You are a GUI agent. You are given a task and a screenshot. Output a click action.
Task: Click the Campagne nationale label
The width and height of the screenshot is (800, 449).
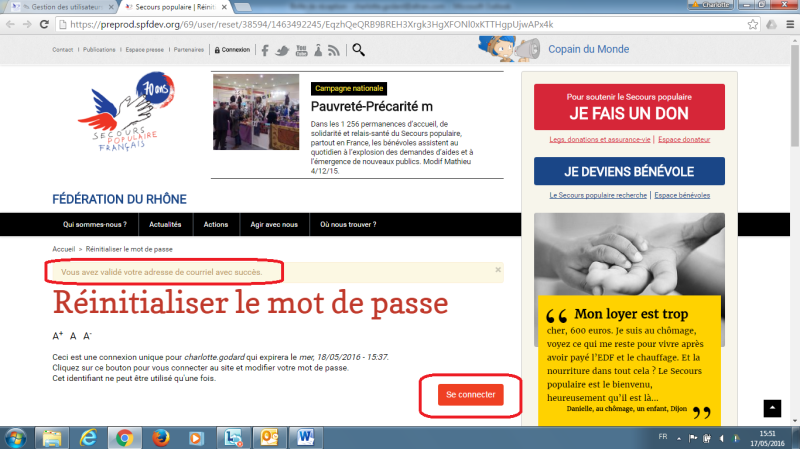click(x=349, y=88)
